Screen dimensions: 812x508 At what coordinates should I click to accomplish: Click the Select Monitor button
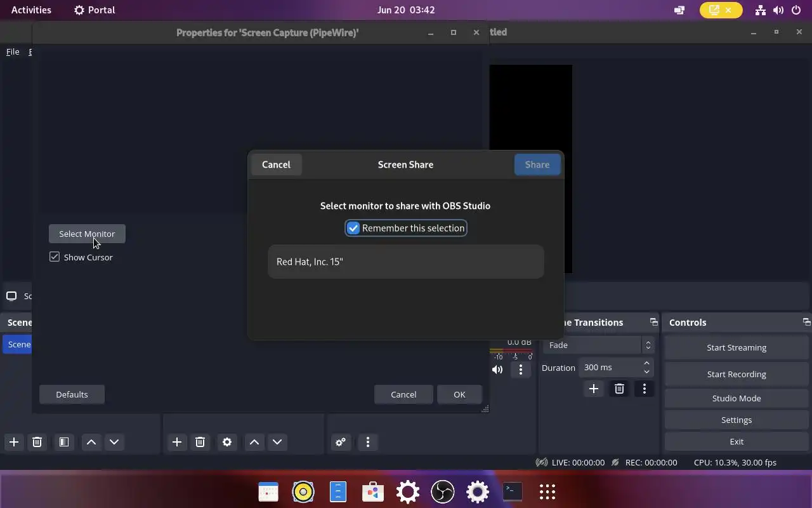[x=87, y=234]
